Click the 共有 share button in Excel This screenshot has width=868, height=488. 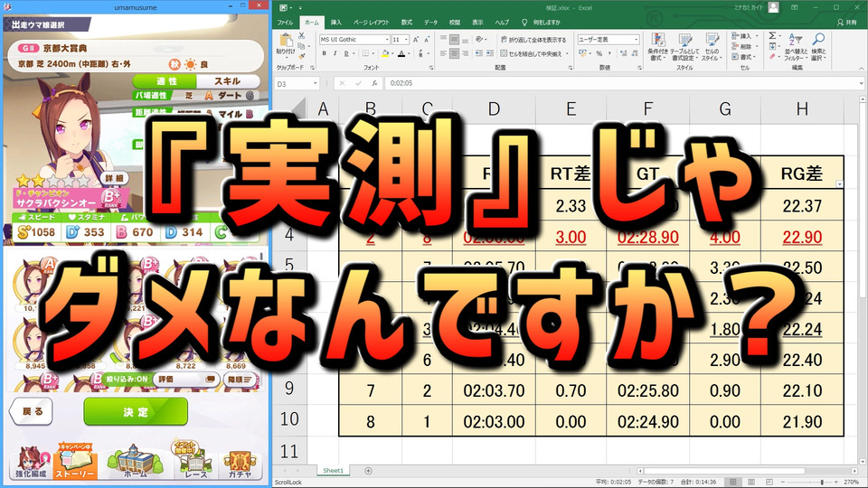(x=847, y=23)
